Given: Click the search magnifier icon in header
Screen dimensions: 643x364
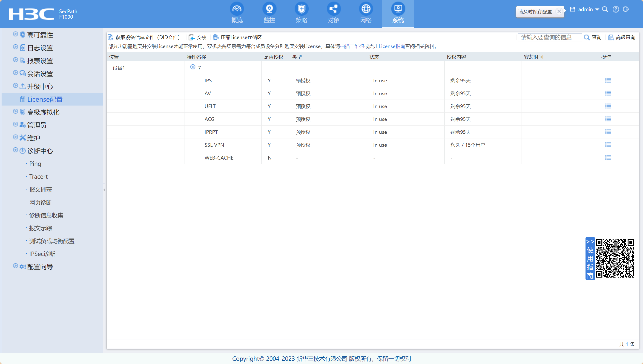Looking at the screenshot, I should (x=605, y=9).
